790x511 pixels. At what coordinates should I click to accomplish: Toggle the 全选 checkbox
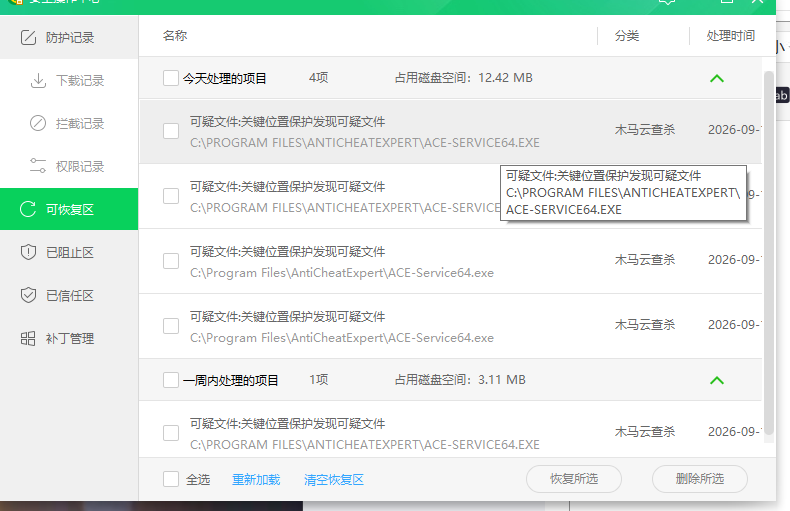tap(171, 479)
